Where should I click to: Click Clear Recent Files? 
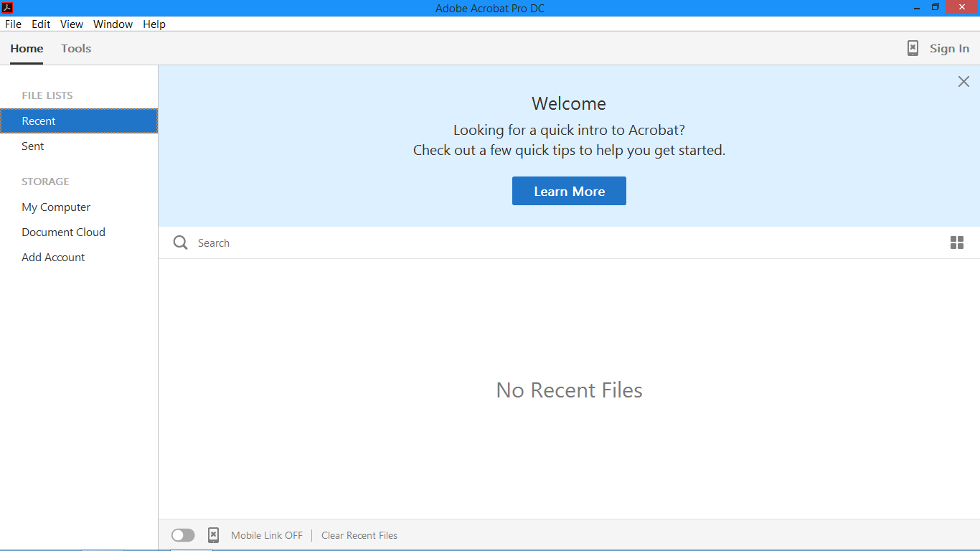tap(359, 535)
